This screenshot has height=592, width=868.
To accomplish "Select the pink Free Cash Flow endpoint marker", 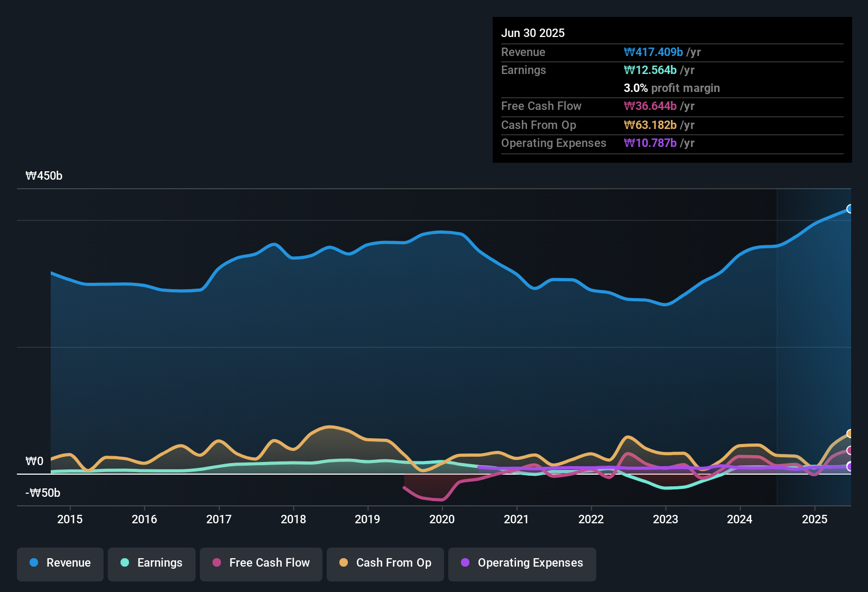I will [850, 451].
